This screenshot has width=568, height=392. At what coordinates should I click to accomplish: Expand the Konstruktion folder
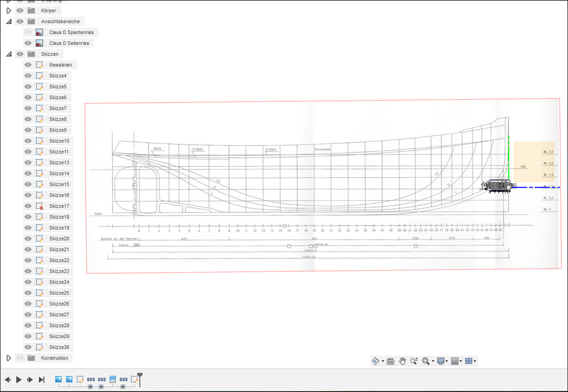(x=9, y=358)
